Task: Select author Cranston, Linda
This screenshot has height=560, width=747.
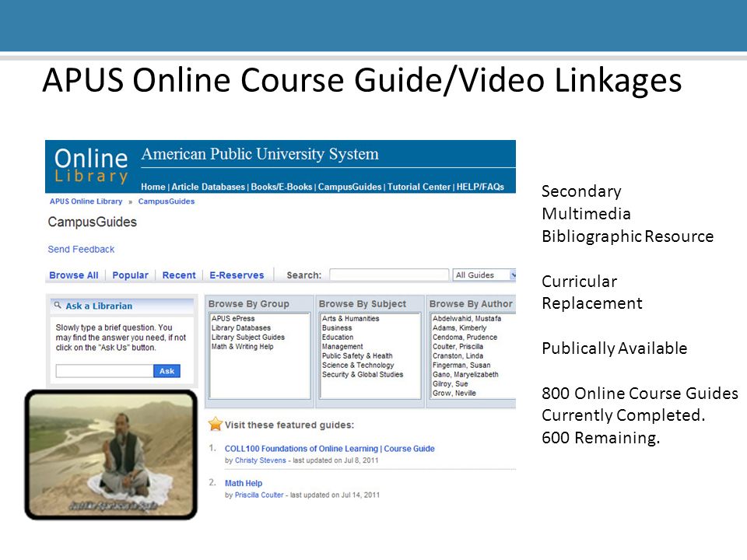Action: coord(458,355)
